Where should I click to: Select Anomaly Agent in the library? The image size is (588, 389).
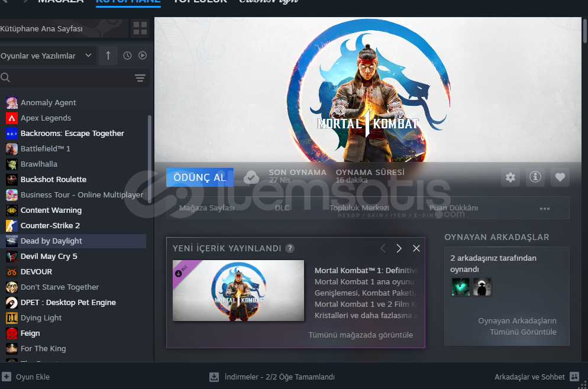73,103
